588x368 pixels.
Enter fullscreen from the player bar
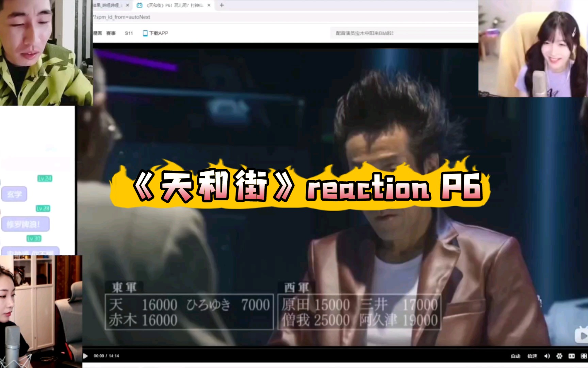[x=584, y=356]
